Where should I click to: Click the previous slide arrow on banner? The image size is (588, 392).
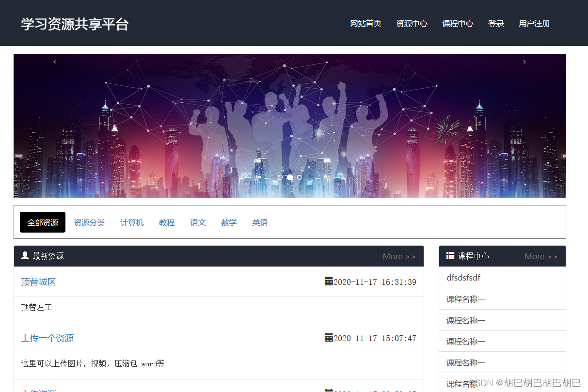point(55,62)
